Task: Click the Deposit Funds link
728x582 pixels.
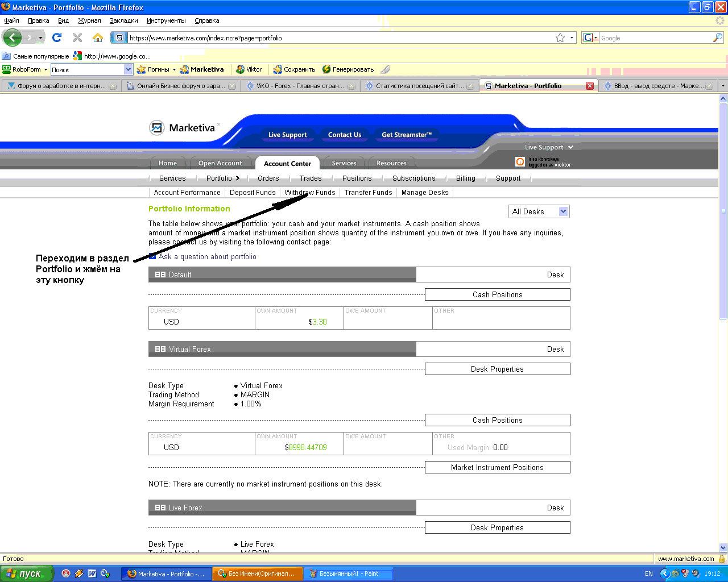Action: 253,193
